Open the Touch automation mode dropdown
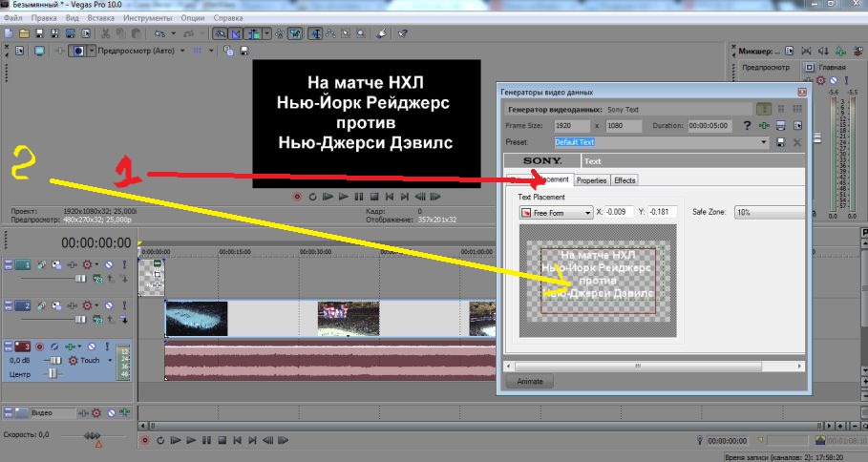The height and width of the screenshot is (462, 868). pos(110,360)
